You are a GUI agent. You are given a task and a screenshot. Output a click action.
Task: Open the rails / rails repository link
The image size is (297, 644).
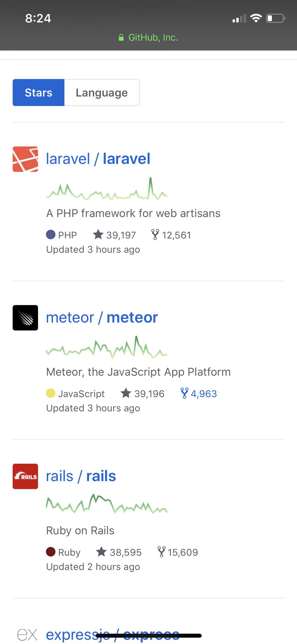pos(81,476)
